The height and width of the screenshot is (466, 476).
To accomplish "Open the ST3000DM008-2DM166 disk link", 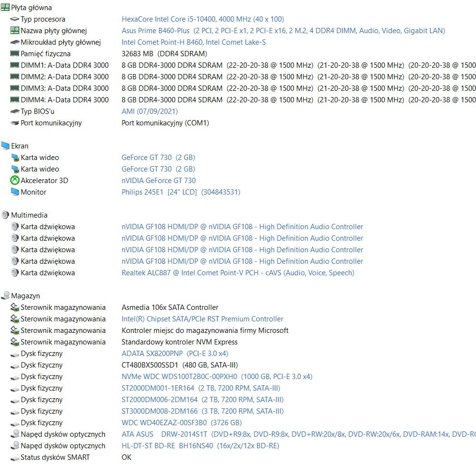I will pos(202,411).
